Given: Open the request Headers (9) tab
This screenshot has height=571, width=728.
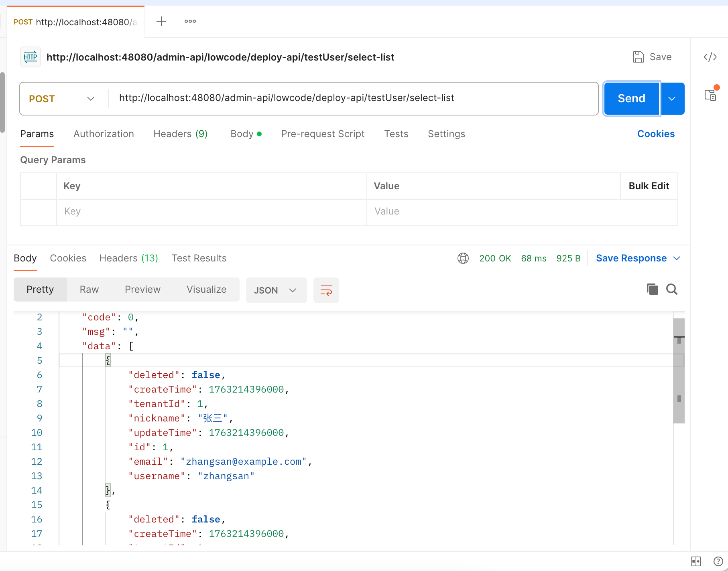Looking at the screenshot, I should tap(180, 134).
